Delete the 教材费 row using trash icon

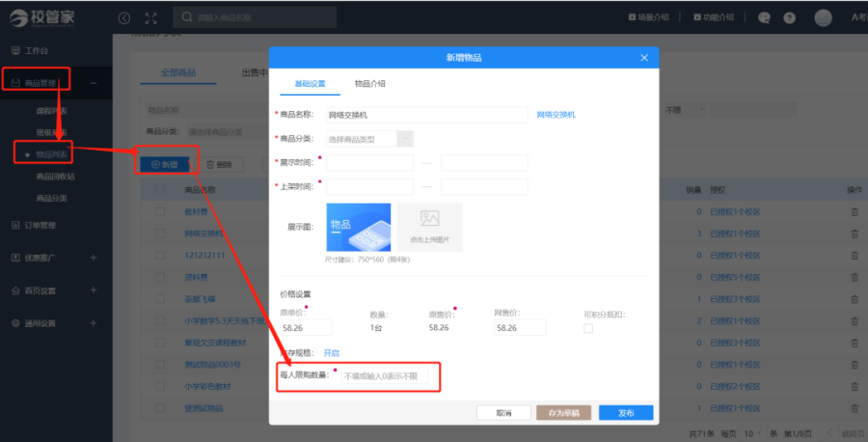(854, 211)
